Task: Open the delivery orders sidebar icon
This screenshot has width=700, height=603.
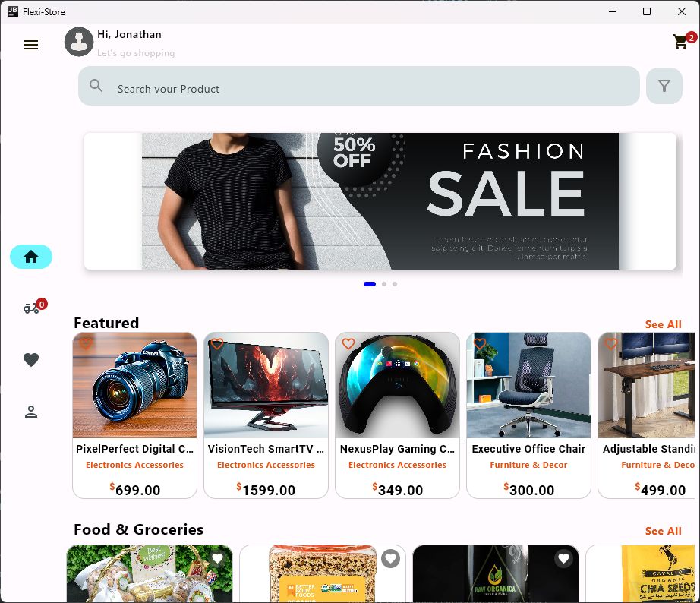Action: point(31,308)
